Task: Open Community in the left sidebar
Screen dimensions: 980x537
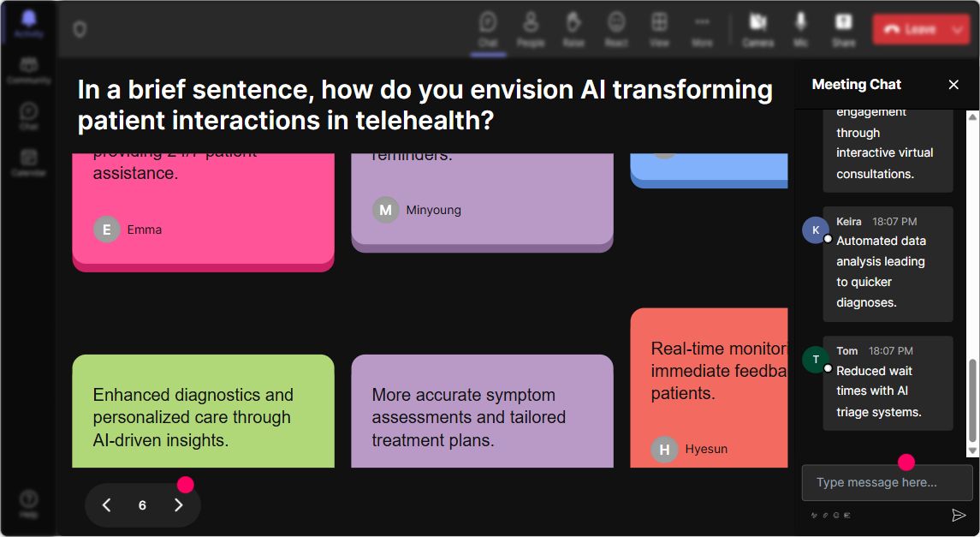Action: click(29, 70)
